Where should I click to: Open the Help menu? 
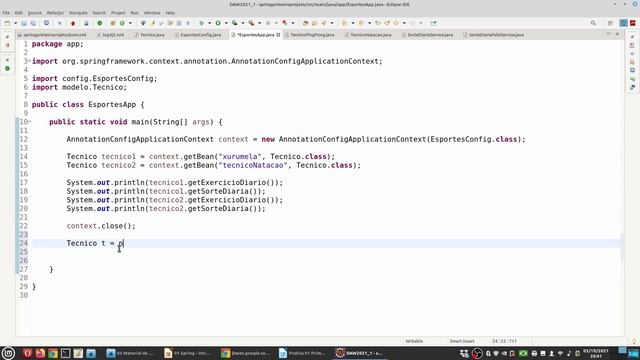[170, 13]
